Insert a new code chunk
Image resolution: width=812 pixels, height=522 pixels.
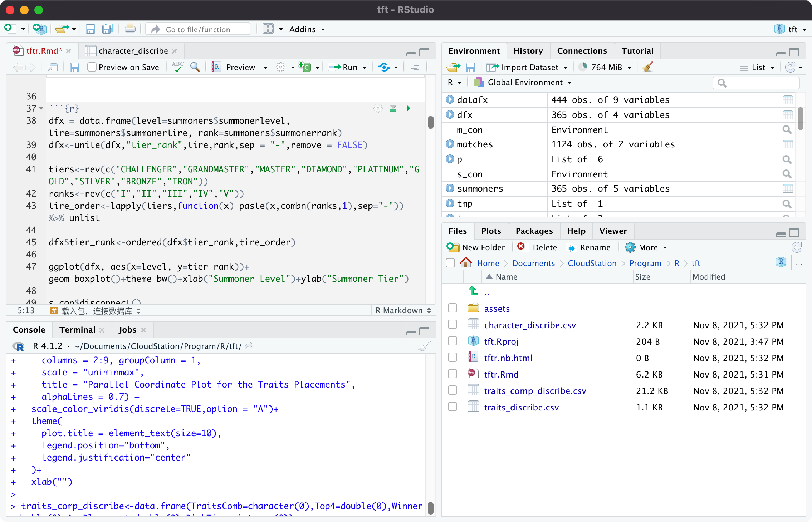[305, 67]
